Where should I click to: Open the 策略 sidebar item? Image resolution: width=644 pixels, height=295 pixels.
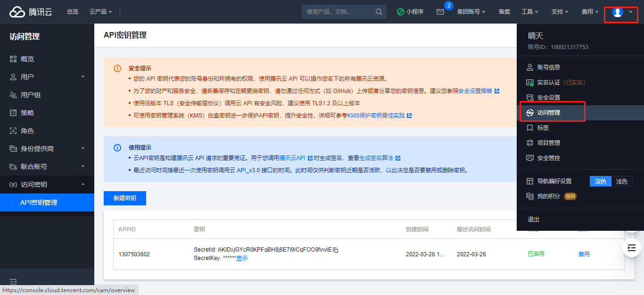tap(27, 113)
